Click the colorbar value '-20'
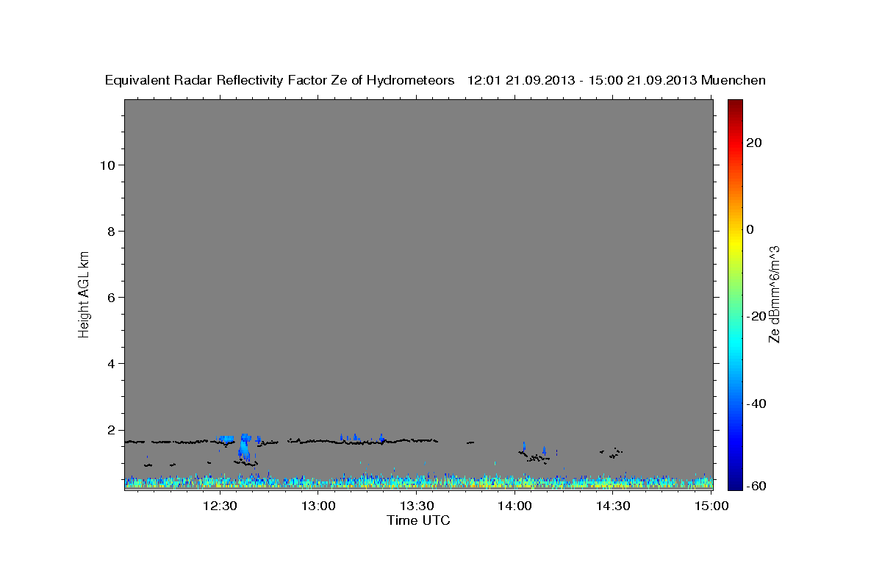Image resolution: width=882 pixels, height=588 pixels. [756, 316]
